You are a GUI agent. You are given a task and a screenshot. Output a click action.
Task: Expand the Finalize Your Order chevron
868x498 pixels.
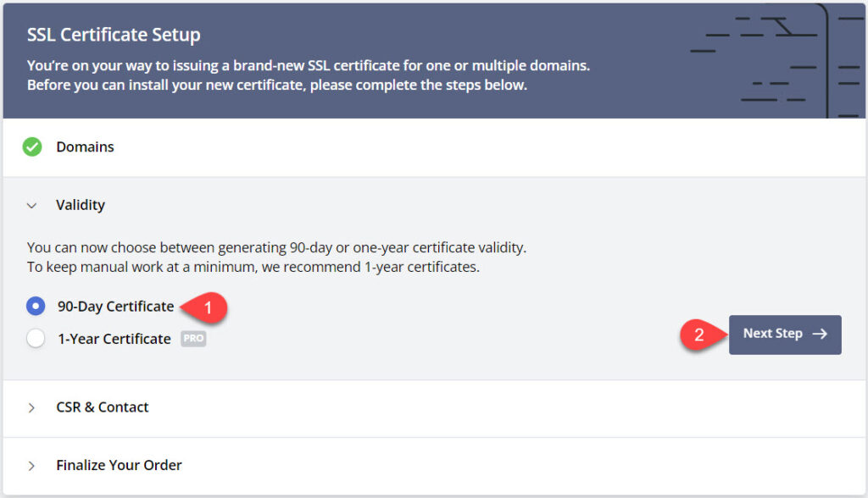click(x=32, y=465)
